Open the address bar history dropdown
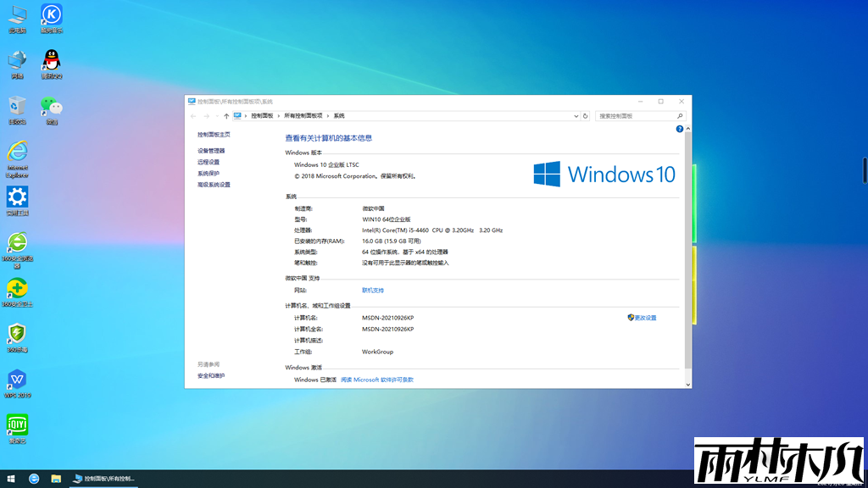The width and height of the screenshot is (868, 488). tap(576, 116)
